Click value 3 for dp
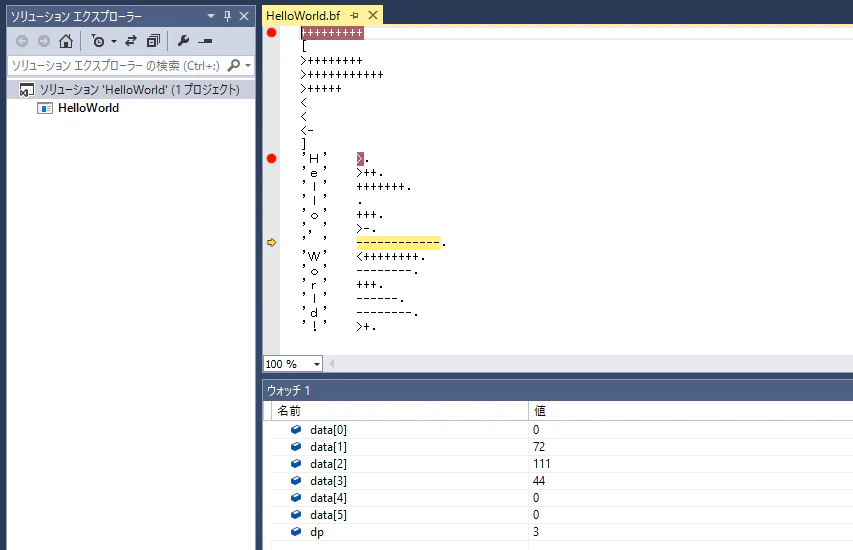The image size is (853, 550). [x=536, y=532]
